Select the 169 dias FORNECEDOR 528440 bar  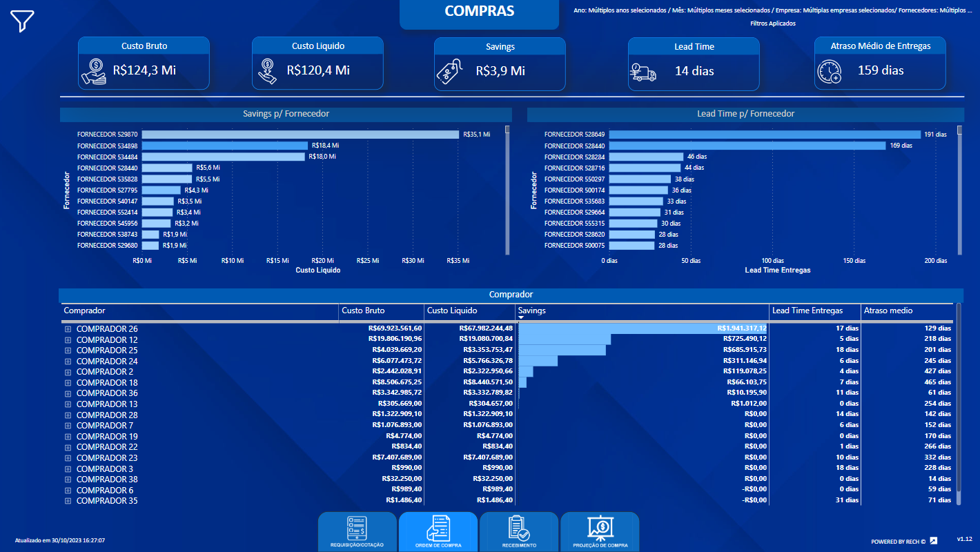(x=747, y=146)
